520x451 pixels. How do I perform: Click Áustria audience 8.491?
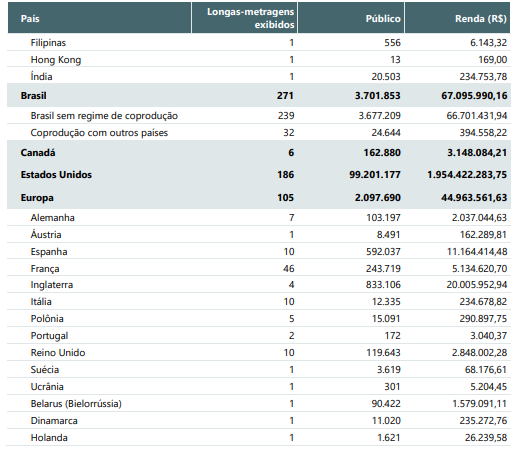(x=388, y=235)
